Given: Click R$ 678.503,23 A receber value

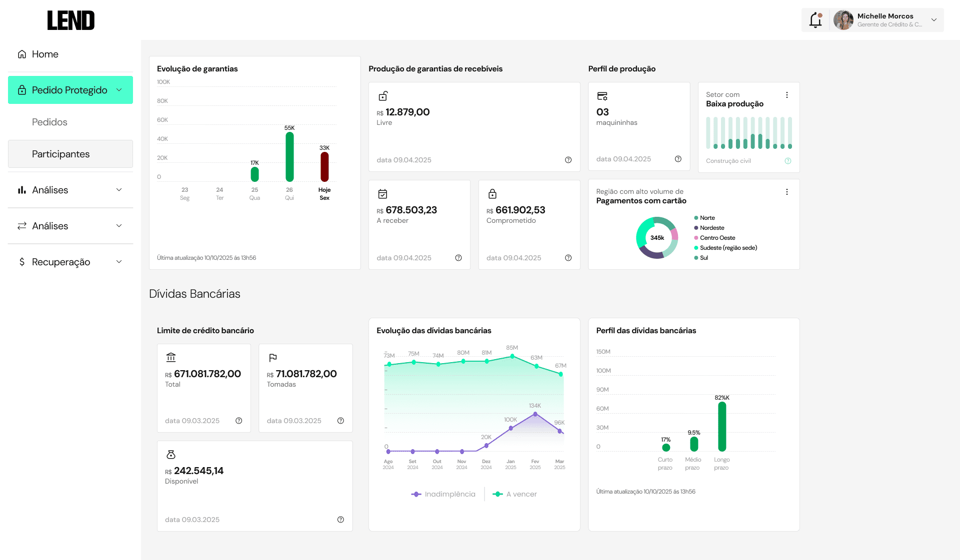Looking at the screenshot, I should pos(406,210).
